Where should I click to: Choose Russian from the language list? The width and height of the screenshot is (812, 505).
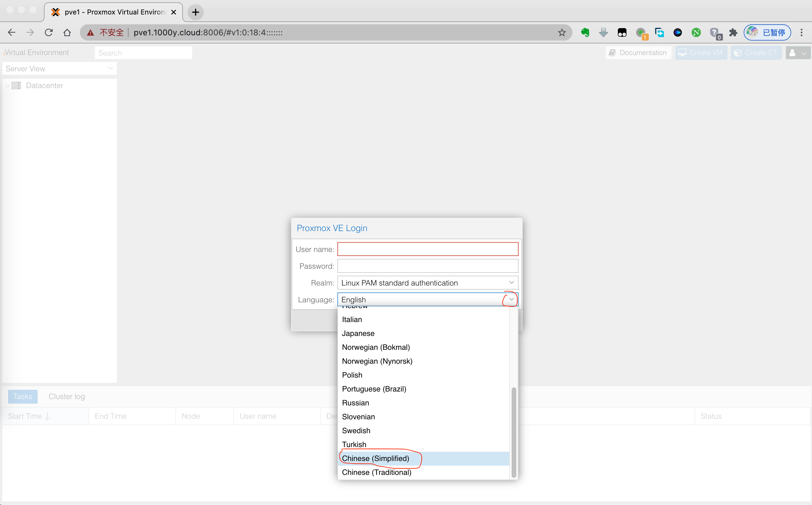click(x=424, y=403)
